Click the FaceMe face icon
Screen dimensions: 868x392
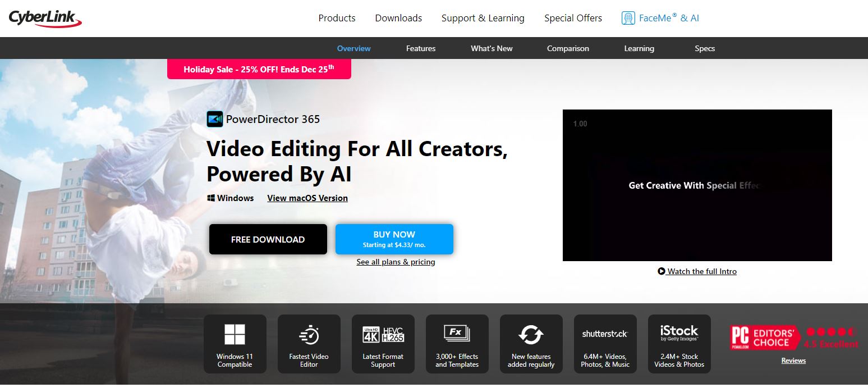pyautogui.click(x=628, y=18)
